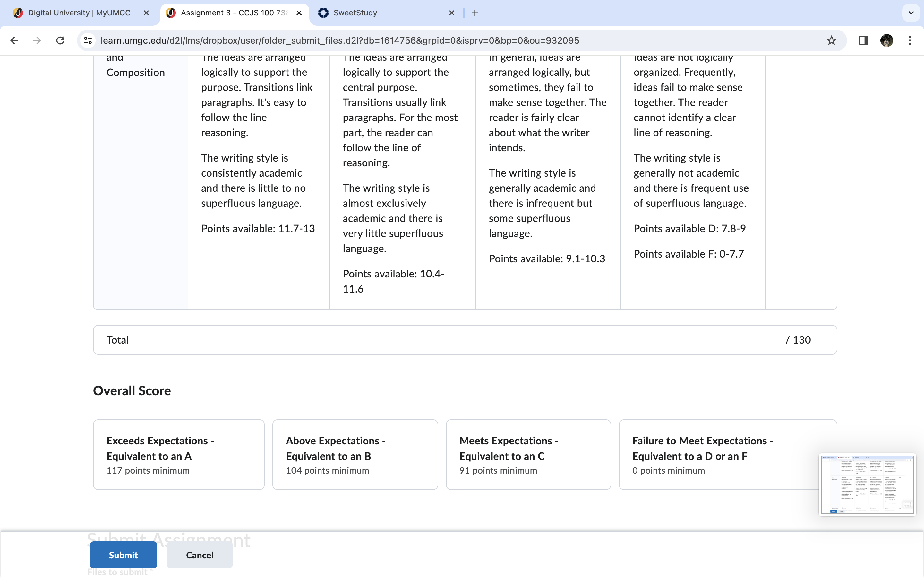Click the 'Overall Score' heading
The height and width of the screenshot is (578, 924).
pos(132,391)
